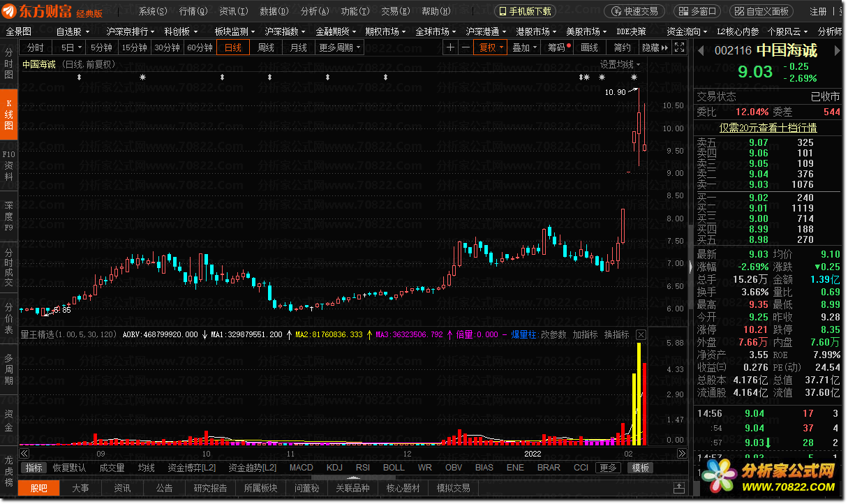848x504 pixels.
Task: Open 龙虎榜 in left sidebar
Action: click(x=9, y=472)
